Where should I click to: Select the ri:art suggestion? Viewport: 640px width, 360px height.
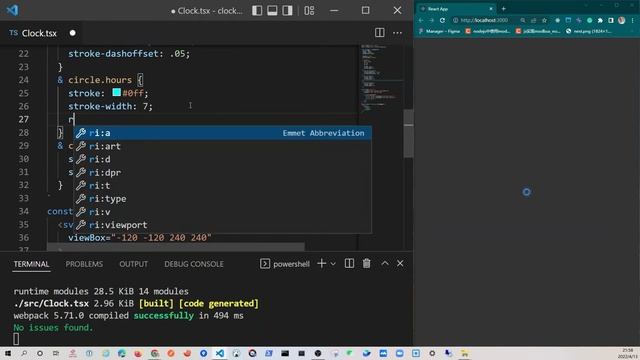pyautogui.click(x=222, y=146)
